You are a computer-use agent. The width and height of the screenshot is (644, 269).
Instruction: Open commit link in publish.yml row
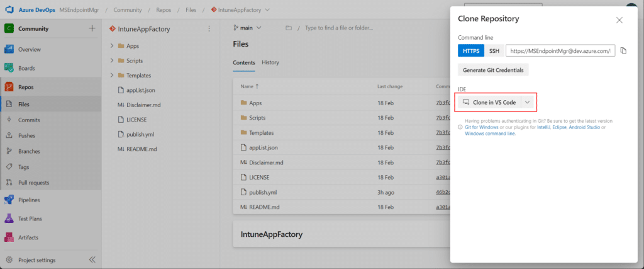443,192
